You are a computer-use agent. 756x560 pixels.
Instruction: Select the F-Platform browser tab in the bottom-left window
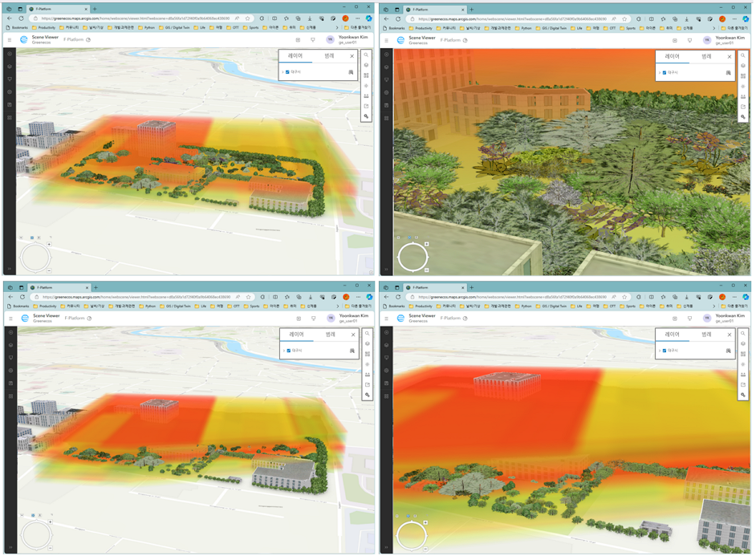click(x=59, y=287)
